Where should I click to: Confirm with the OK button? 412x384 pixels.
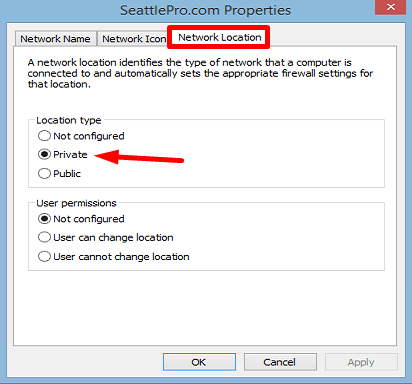point(199,362)
